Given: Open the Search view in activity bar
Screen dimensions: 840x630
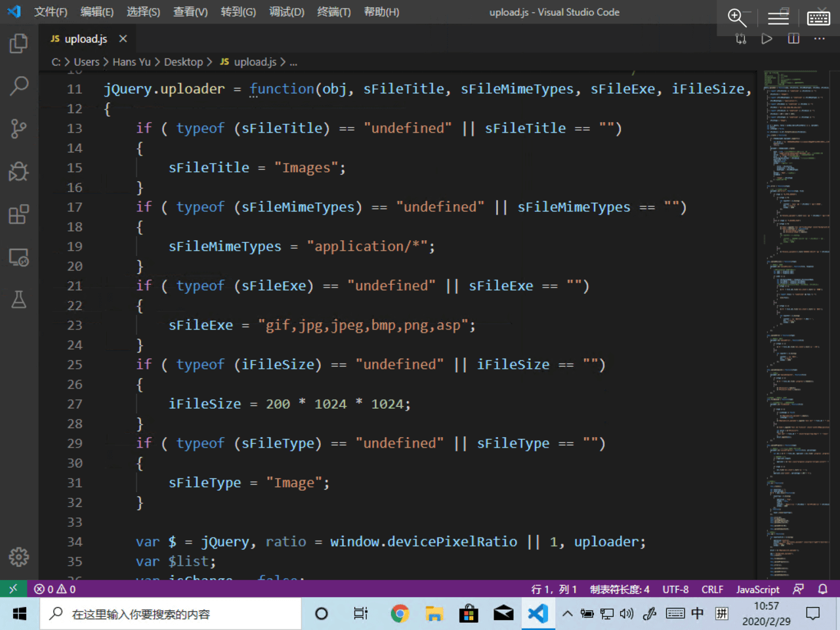Looking at the screenshot, I should (18, 85).
